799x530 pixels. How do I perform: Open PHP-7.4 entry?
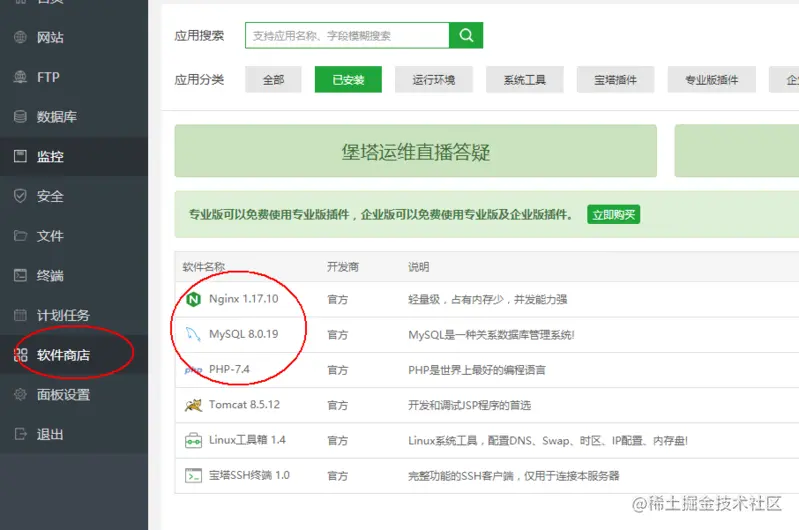(x=229, y=369)
